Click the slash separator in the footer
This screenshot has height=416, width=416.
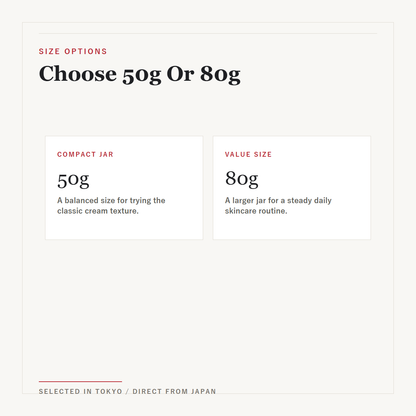[x=127, y=391]
